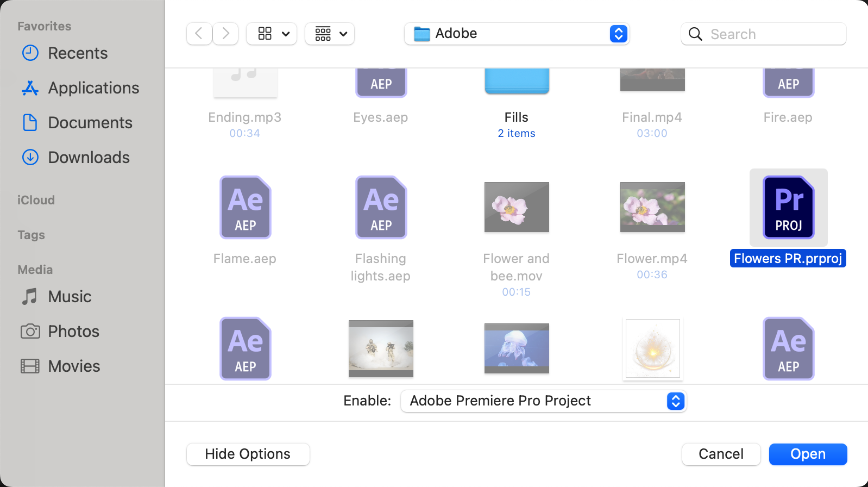This screenshot has height=487, width=868.
Task: Click the Downloads arrow icon in sidebar
Action: 30,158
